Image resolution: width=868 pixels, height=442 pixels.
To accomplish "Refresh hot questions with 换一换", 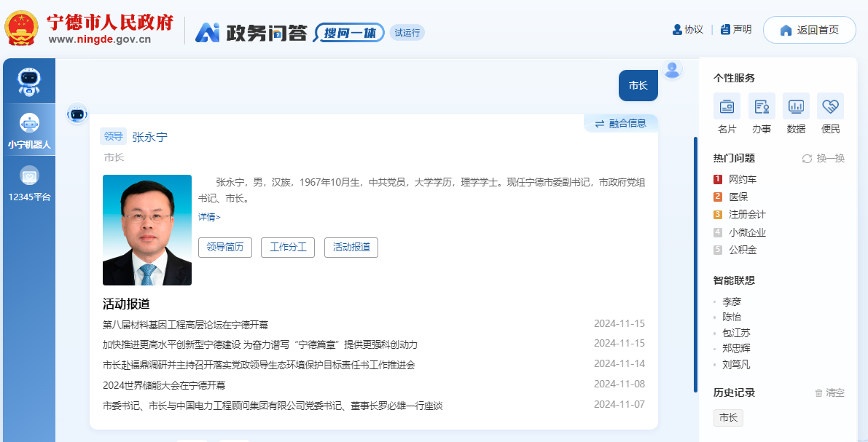I will (824, 159).
